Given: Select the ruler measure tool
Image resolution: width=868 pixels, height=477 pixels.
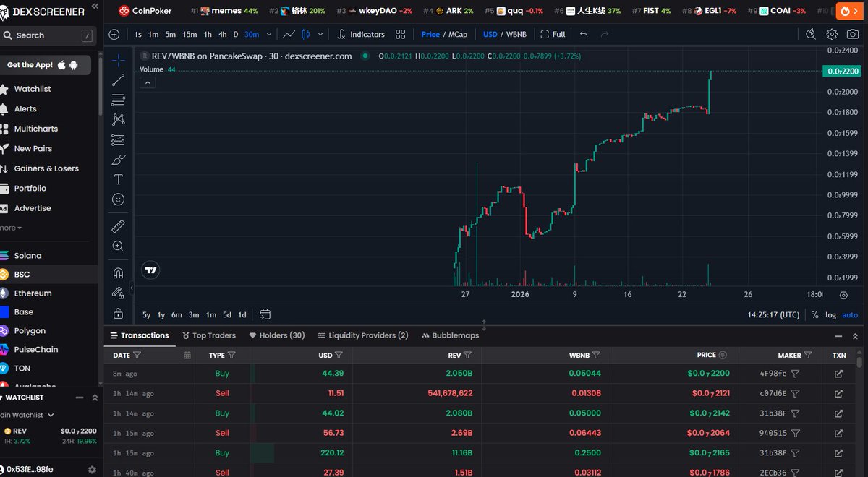Looking at the screenshot, I should tap(118, 226).
